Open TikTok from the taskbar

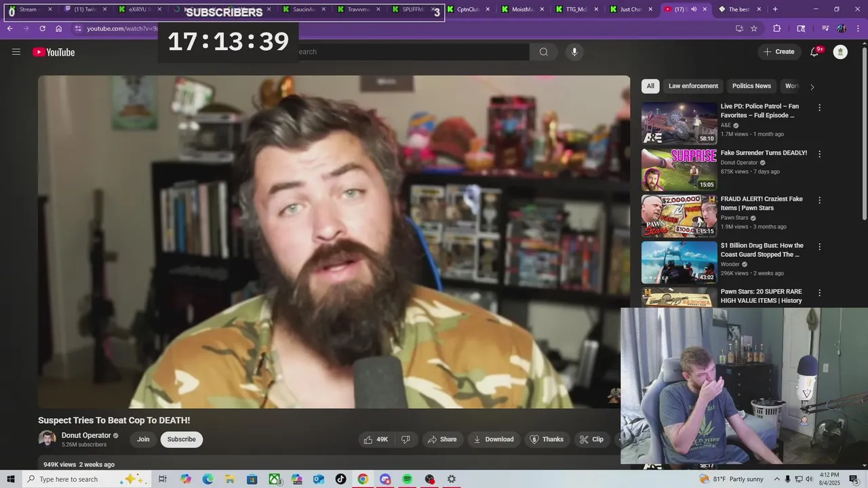pos(340,479)
